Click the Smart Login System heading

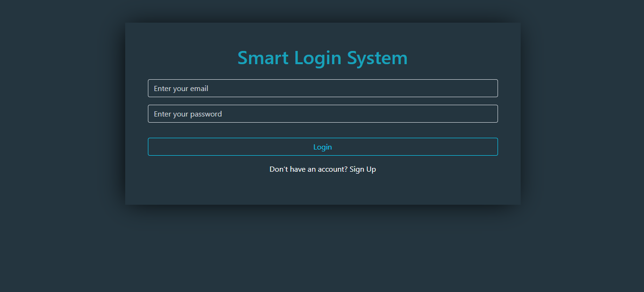[x=322, y=58]
